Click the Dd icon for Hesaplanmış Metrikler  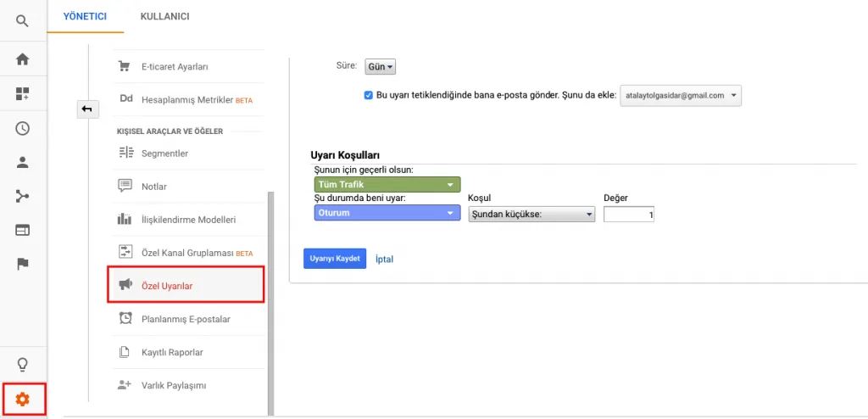[125, 99]
